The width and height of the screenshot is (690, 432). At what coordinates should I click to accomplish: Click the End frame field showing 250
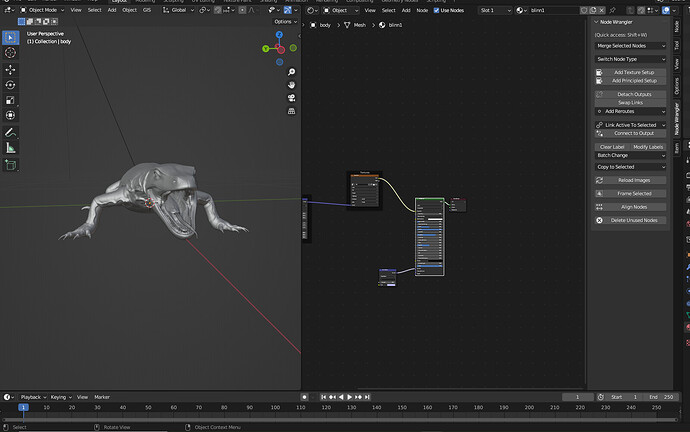(x=661, y=397)
